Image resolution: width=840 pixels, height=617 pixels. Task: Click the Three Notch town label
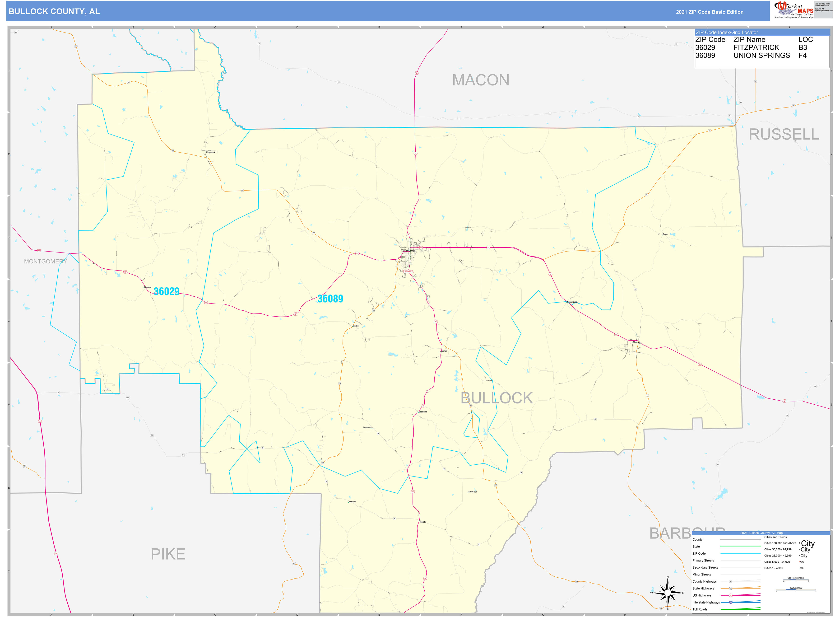tap(572, 302)
